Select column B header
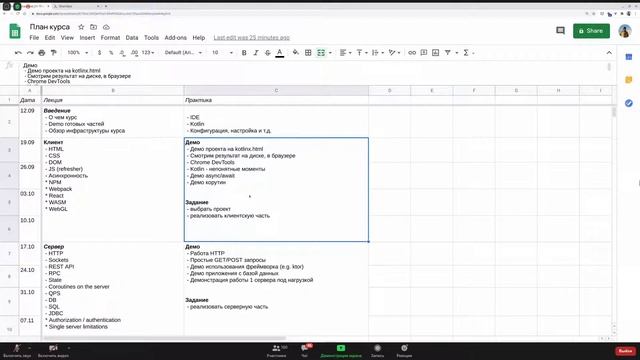The height and width of the screenshot is (360, 640). pyautogui.click(x=113, y=90)
